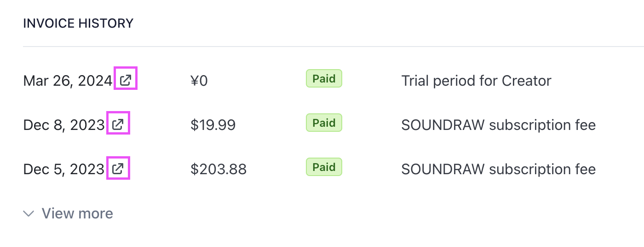This screenshot has height=247, width=644.
Task: Open the Mar 26, 2024 invoice external link
Action: (126, 81)
